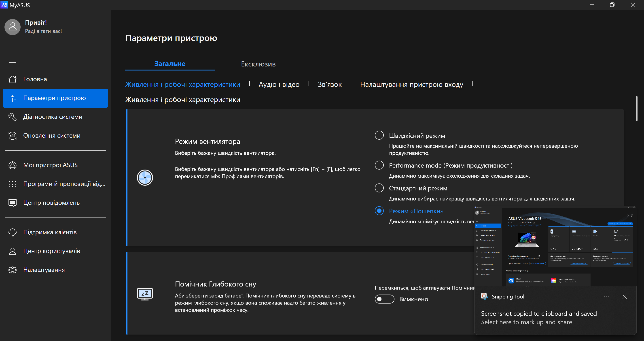Open Мої пристрої ASUS icon
Viewport: 644px width, 341px height.
(13, 165)
